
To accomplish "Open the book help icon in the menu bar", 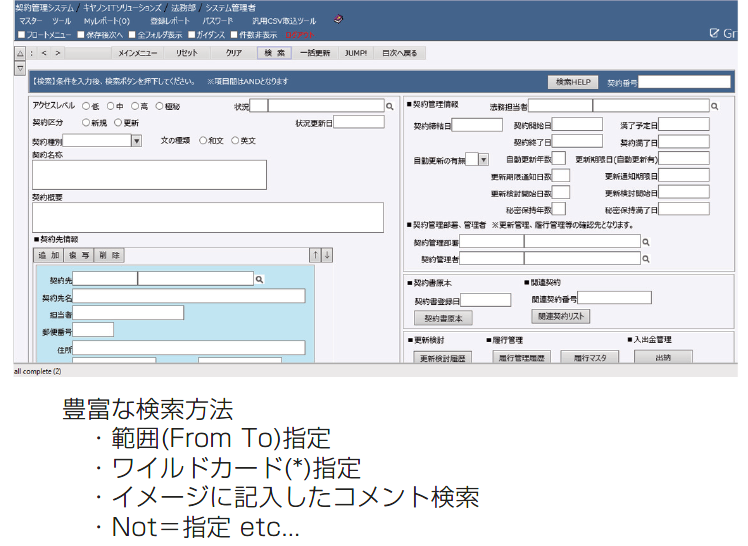I will 338,20.
